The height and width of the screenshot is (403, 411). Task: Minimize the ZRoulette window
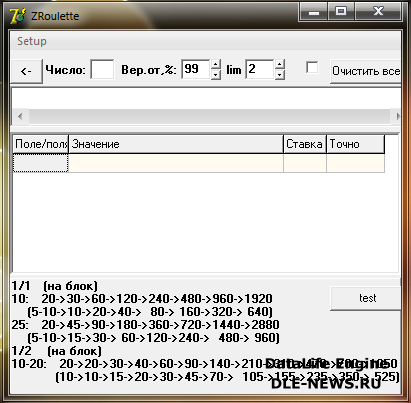(314, 12)
